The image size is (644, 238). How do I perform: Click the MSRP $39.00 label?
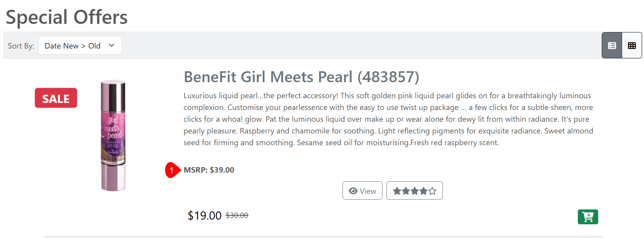209,170
